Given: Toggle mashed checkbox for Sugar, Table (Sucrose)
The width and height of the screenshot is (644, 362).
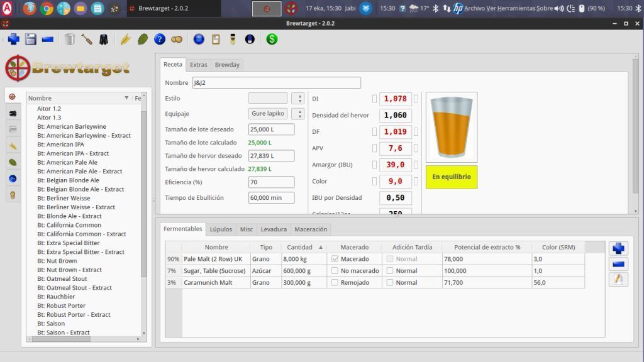Looking at the screenshot, I should point(335,271).
